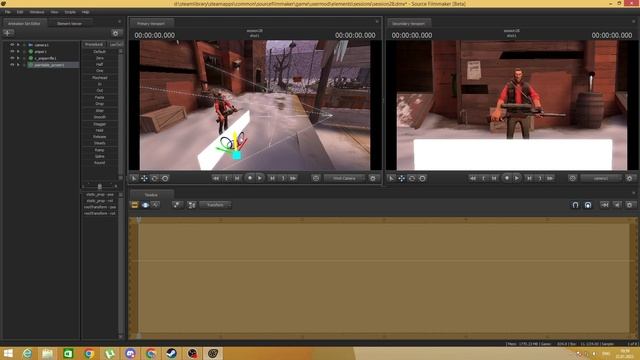Open Primary Viewport gear settings
Screen dimensions: 640x360
[373, 178]
